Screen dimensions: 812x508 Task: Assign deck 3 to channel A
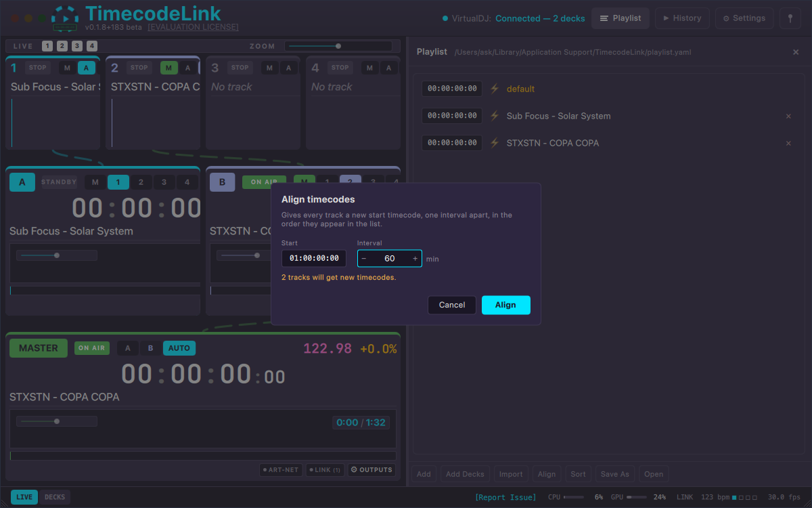click(x=164, y=182)
